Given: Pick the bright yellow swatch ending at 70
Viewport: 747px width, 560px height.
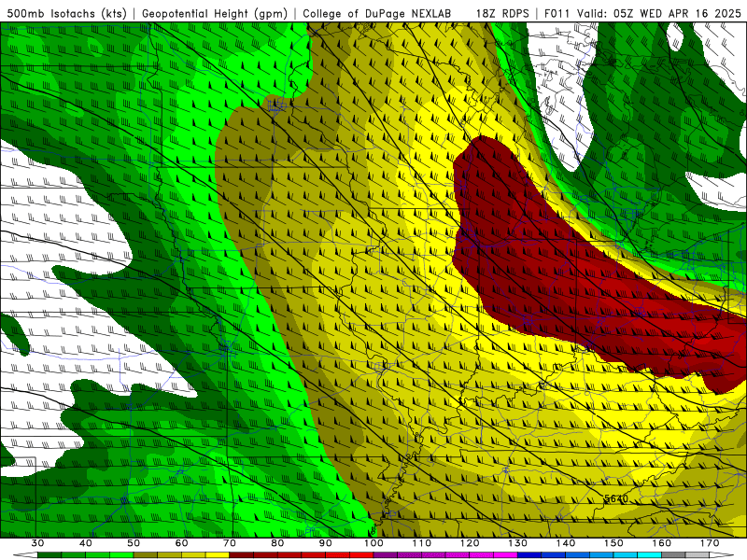Looking at the screenshot, I should click(218, 555).
